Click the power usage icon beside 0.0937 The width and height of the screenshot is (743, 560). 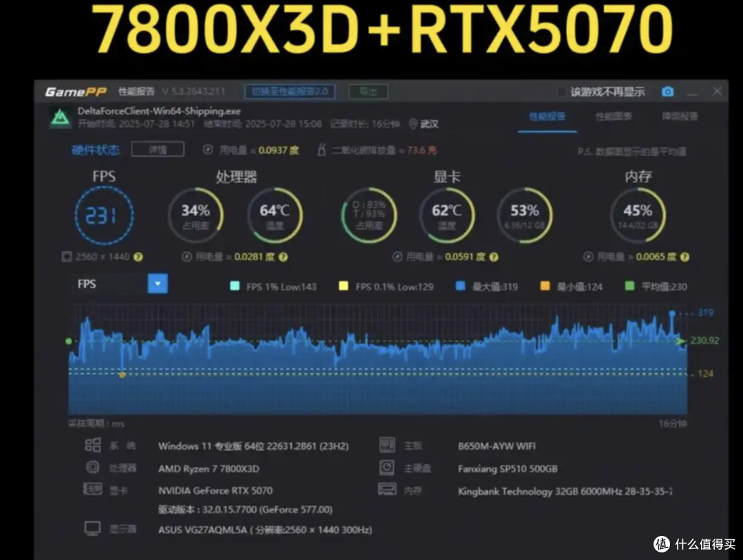(x=208, y=150)
